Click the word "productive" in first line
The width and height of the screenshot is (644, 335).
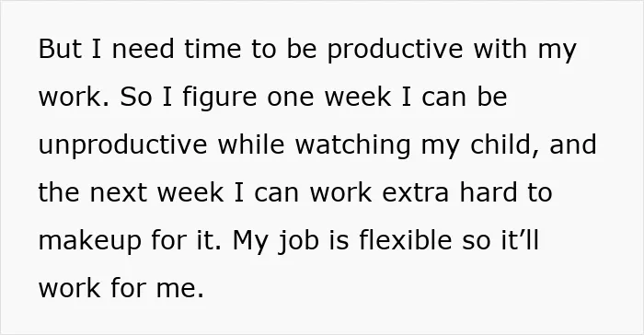(x=395, y=49)
